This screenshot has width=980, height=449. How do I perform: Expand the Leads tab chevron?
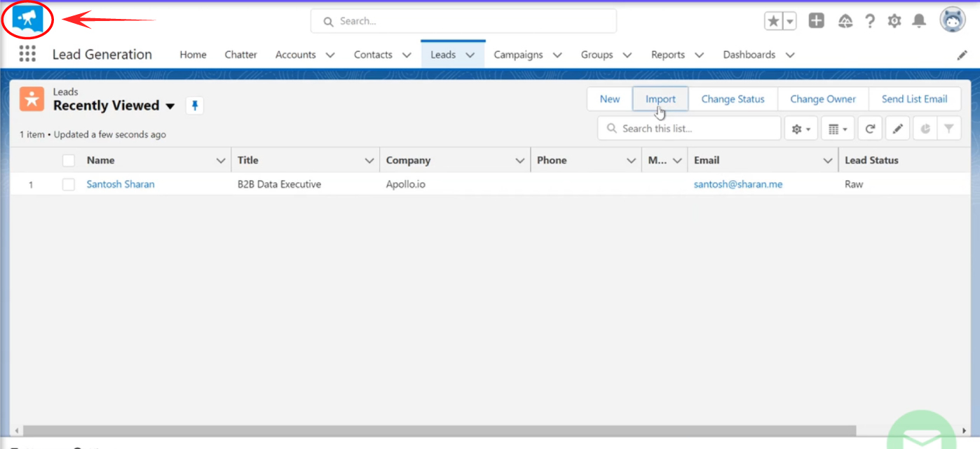470,55
